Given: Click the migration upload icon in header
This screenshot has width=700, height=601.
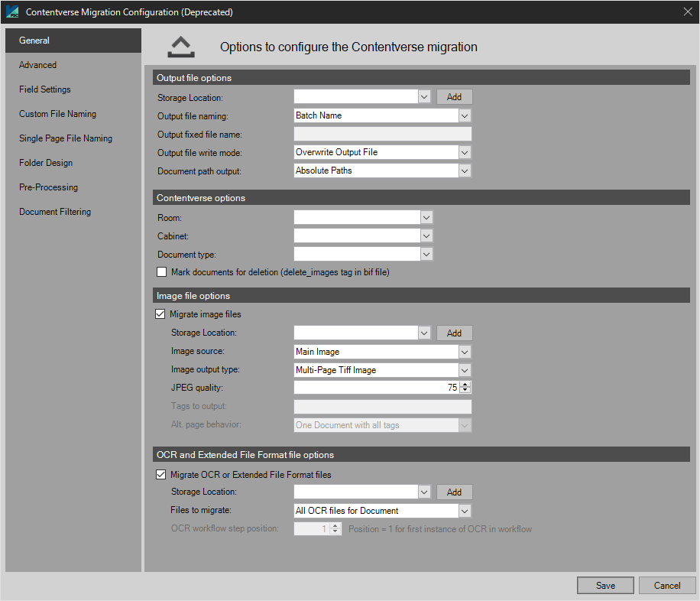Looking at the screenshot, I should [181, 47].
